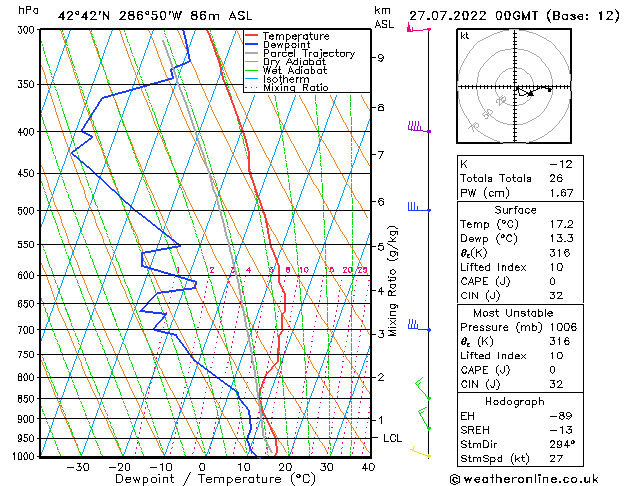Click the -30 temperature axis label
The height and width of the screenshot is (486, 629).
pyautogui.click(x=78, y=467)
